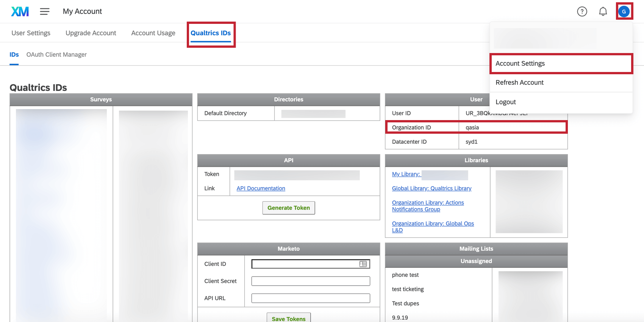Select the Qualtrics IDs tab
644x322 pixels.
[211, 33]
